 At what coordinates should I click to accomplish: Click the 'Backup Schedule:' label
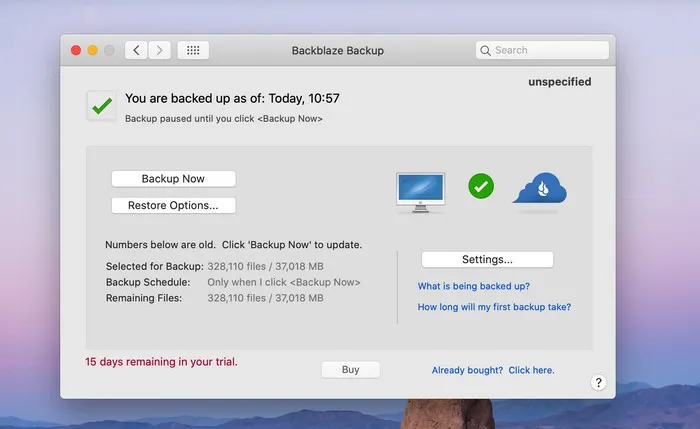coord(148,282)
